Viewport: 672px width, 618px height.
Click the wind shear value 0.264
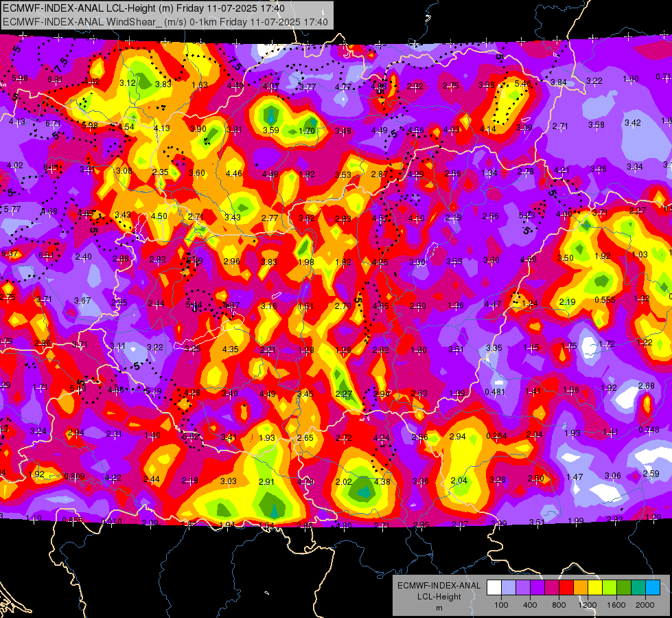pos(496,436)
